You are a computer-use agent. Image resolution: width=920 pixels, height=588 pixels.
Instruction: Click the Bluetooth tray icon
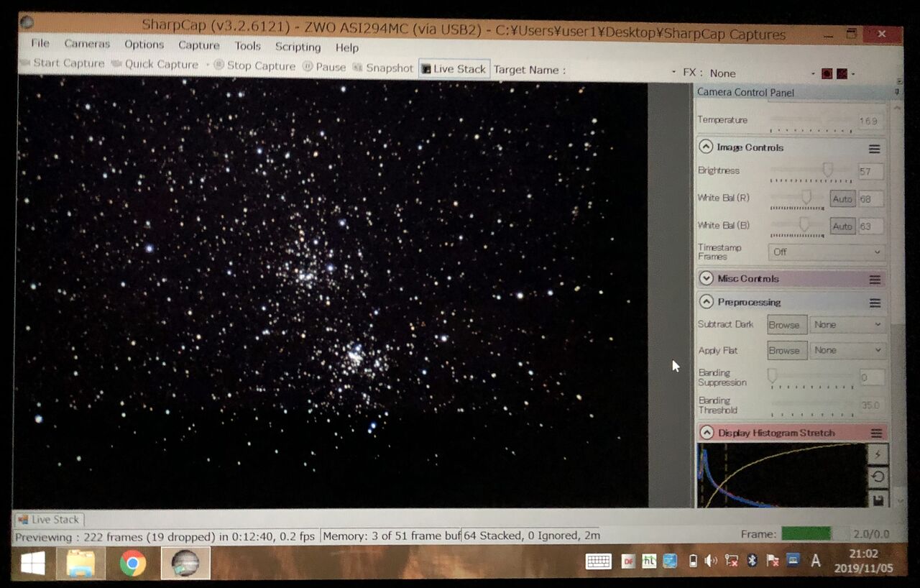pos(753,561)
